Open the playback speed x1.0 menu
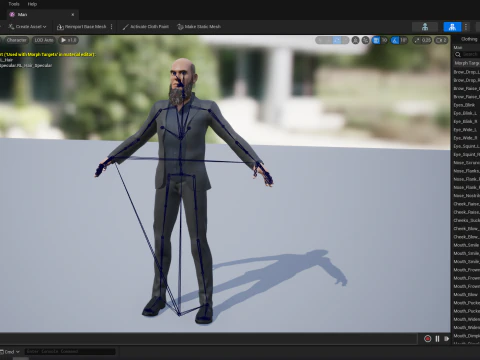480x360 pixels. 68,40
